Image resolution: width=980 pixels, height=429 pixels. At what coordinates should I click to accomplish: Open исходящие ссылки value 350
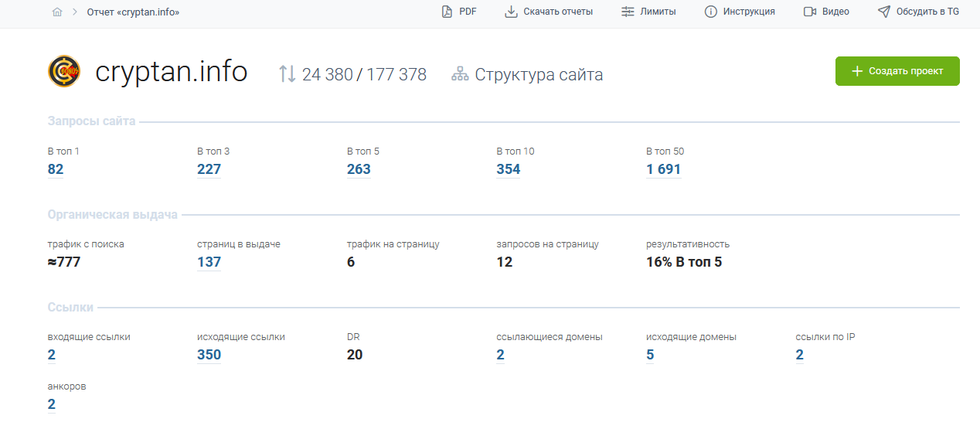(209, 355)
